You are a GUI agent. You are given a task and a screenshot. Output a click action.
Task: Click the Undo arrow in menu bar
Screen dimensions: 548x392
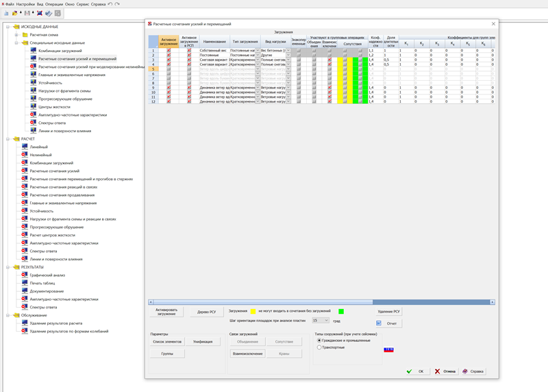[x=110, y=4]
